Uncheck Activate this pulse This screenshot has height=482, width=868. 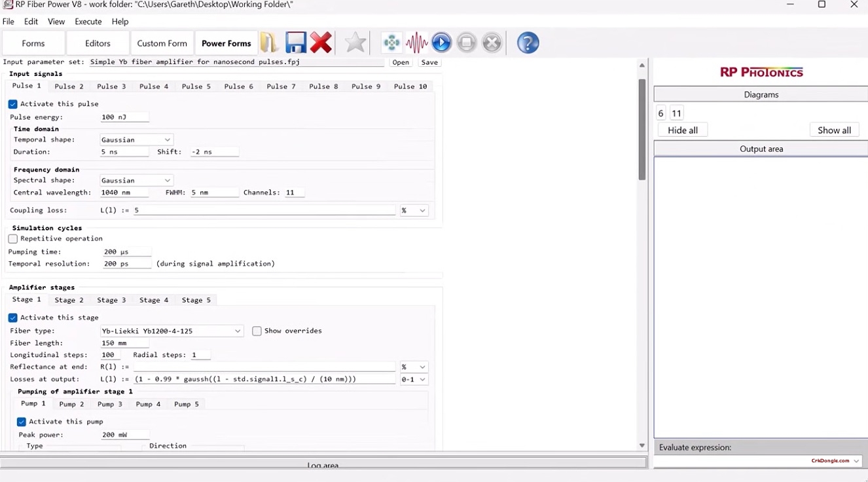(12, 103)
